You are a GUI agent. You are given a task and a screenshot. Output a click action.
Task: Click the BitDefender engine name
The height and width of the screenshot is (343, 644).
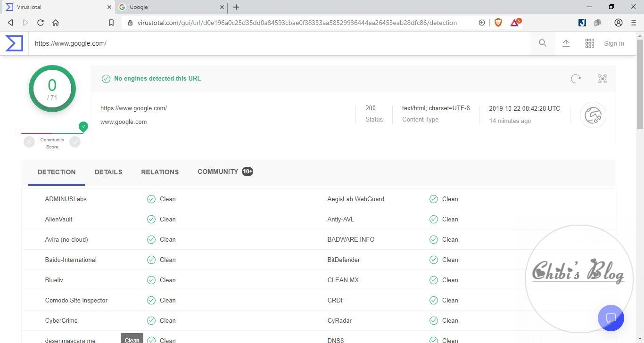[344, 260]
